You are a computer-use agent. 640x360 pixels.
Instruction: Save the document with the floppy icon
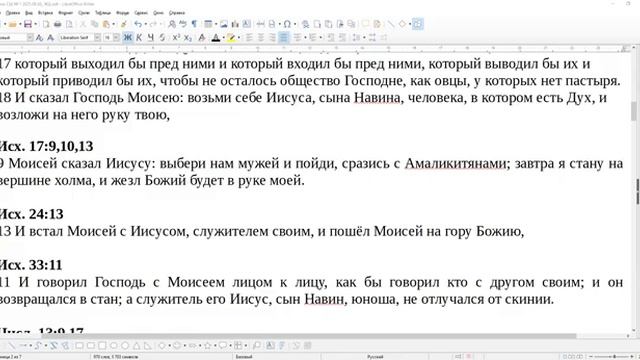point(28,24)
